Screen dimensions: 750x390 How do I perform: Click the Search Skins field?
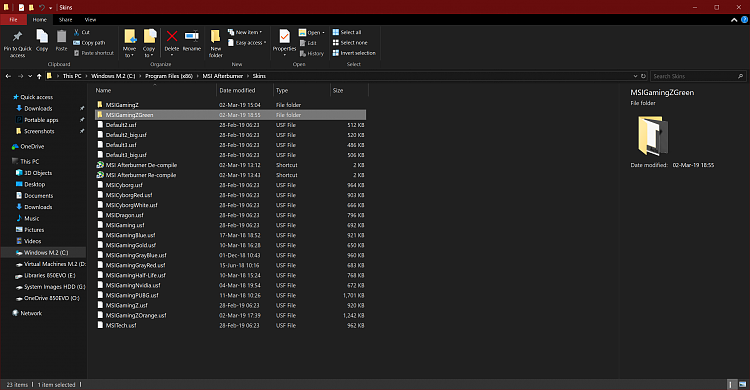pyautogui.click(x=697, y=76)
